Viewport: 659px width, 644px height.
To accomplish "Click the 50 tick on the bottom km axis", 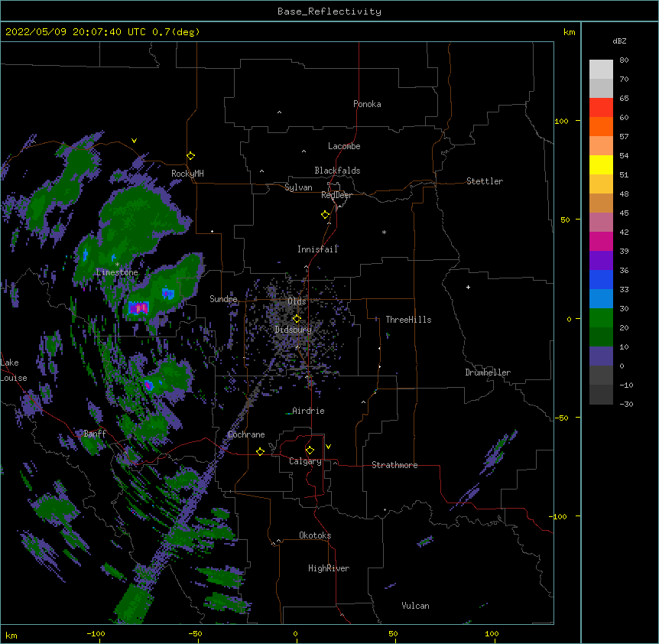I will point(393,634).
